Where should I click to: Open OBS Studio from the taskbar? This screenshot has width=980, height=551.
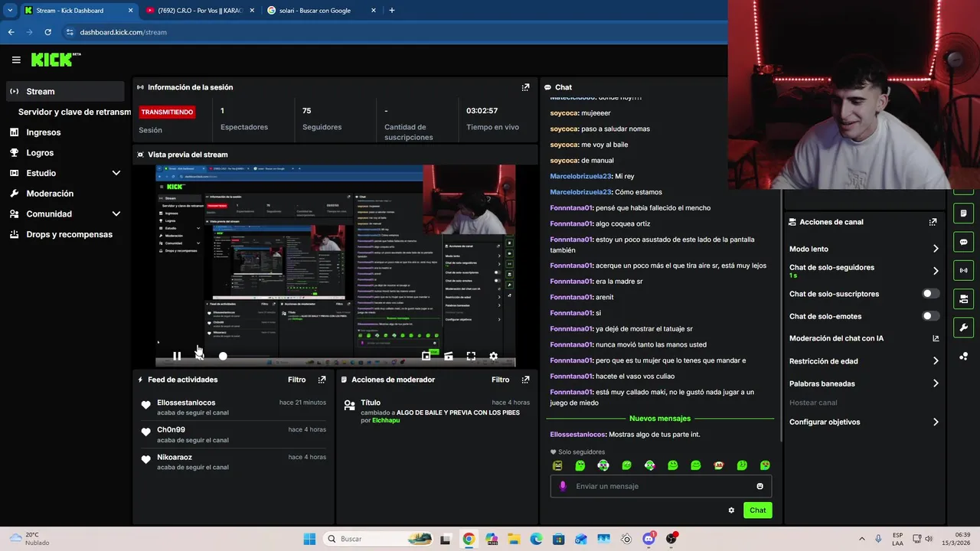[671, 539]
